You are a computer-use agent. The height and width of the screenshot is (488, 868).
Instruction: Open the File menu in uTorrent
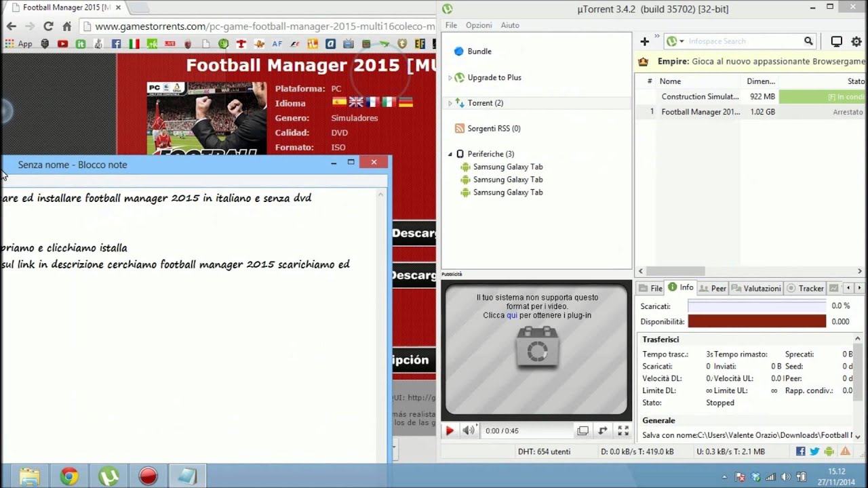[x=451, y=25]
